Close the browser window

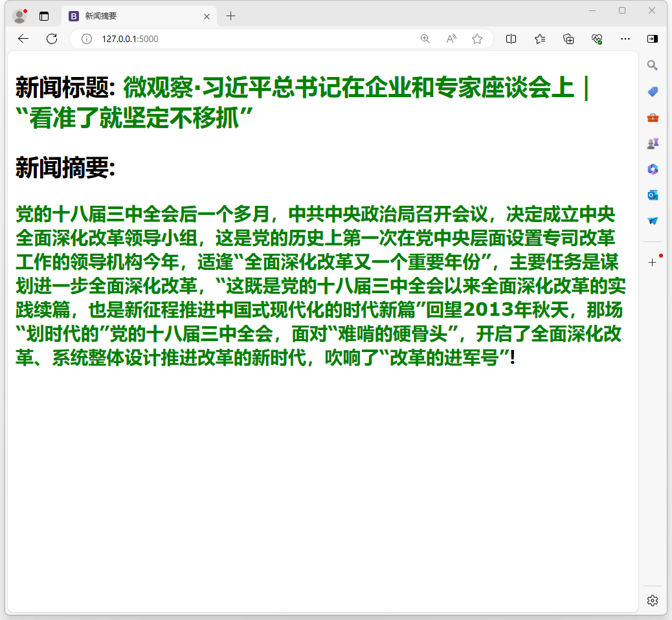[652, 11]
